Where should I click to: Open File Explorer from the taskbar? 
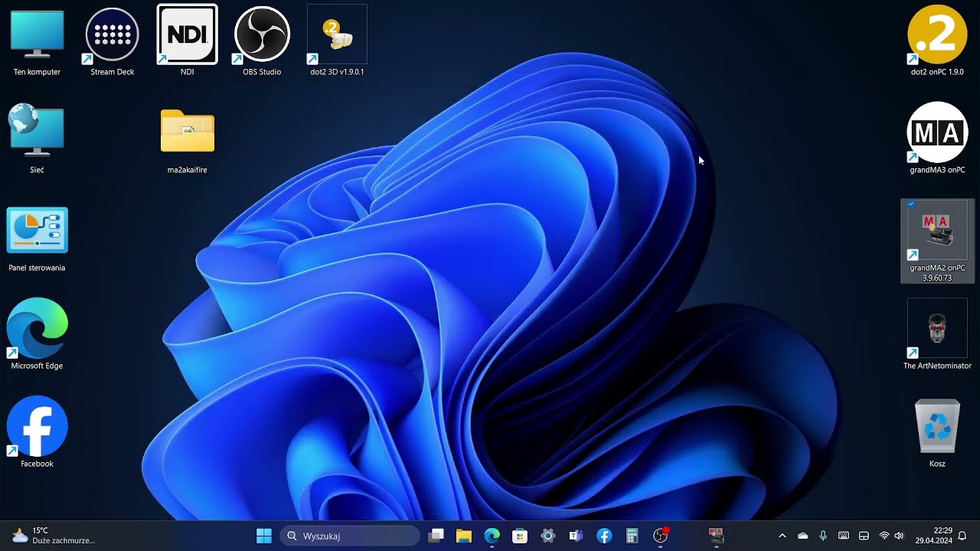click(x=464, y=536)
